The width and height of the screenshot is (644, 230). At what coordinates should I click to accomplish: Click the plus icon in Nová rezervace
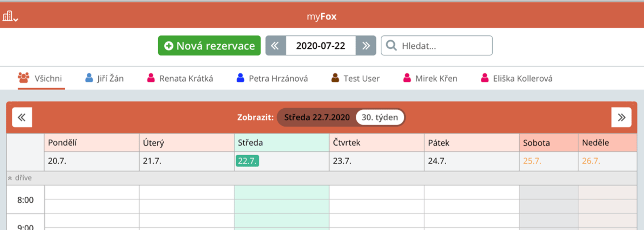[x=169, y=46]
